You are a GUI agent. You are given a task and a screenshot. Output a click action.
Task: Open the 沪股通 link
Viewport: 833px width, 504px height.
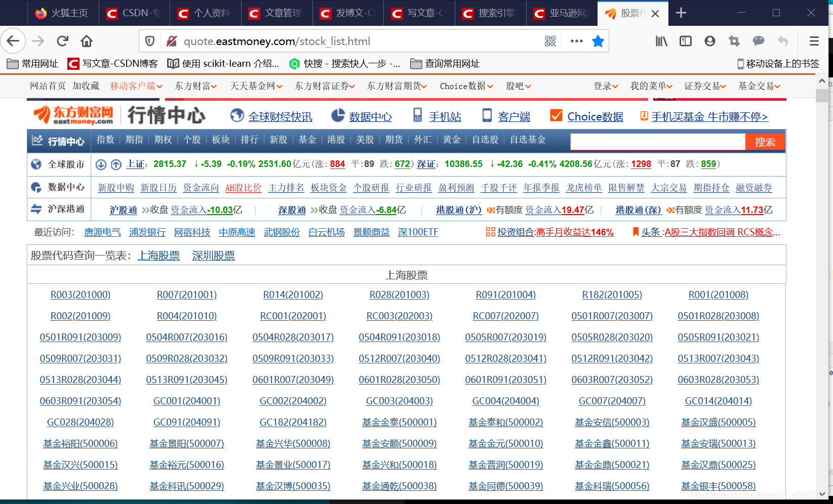click(124, 210)
